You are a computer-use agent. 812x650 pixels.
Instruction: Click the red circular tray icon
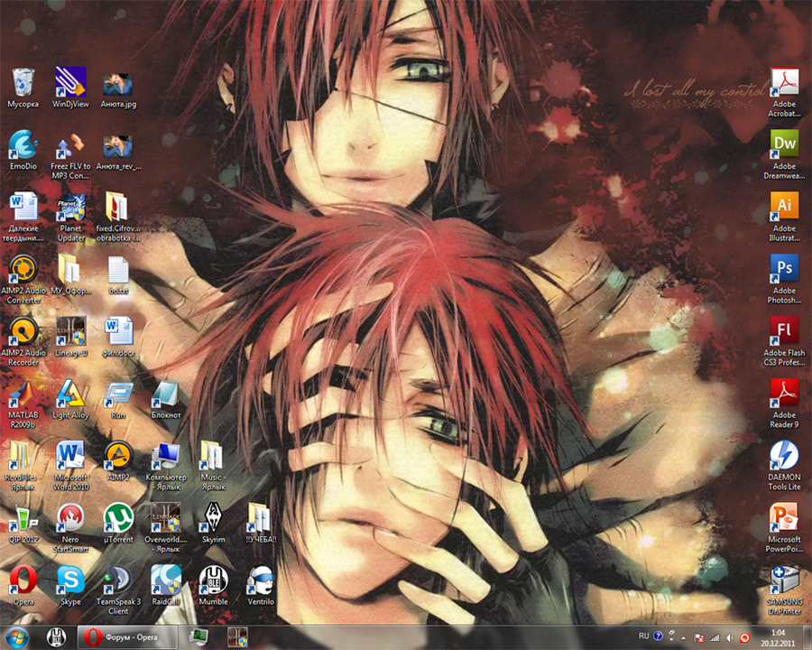tap(744, 637)
